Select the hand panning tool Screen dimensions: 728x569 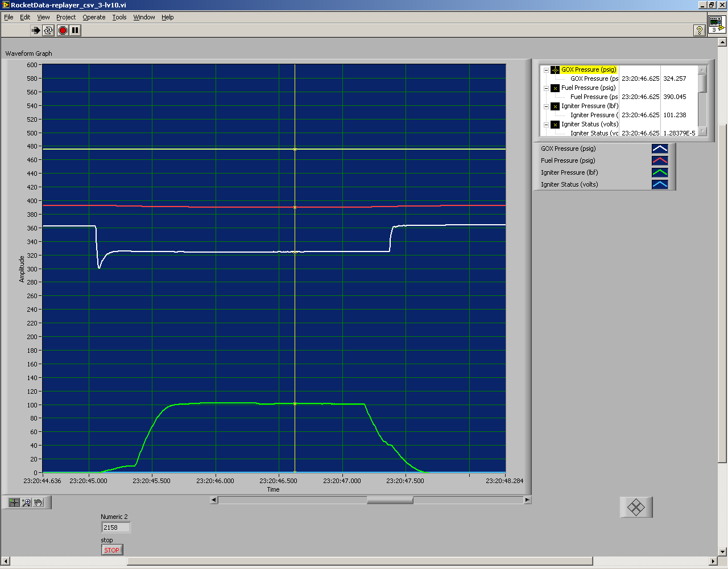[x=38, y=502]
